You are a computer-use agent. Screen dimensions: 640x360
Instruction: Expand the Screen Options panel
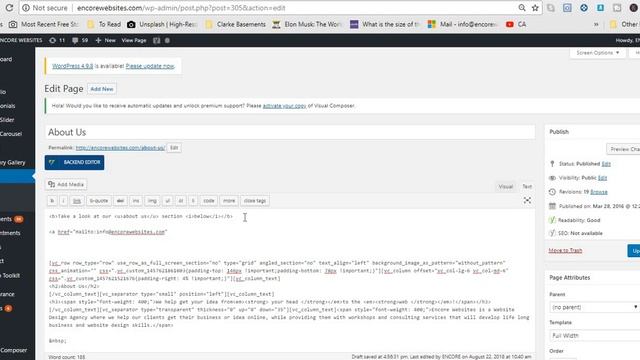coord(598,53)
